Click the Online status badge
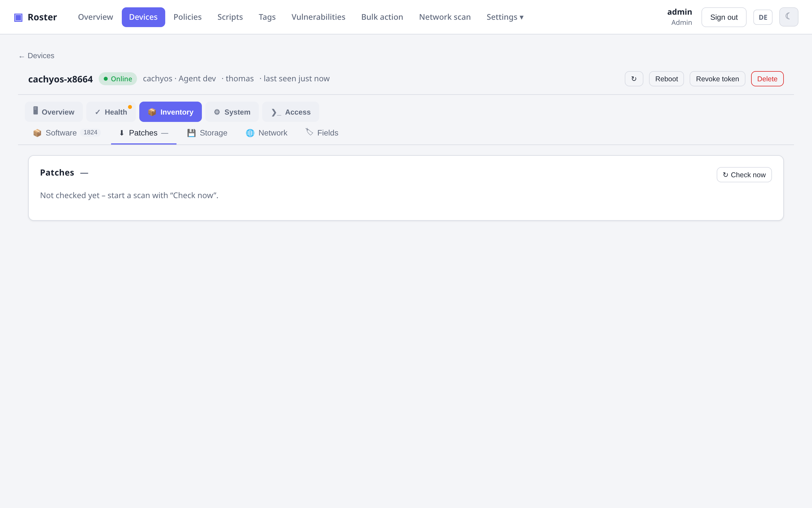Image resolution: width=812 pixels, height=508 pixels. coord(118,79)
